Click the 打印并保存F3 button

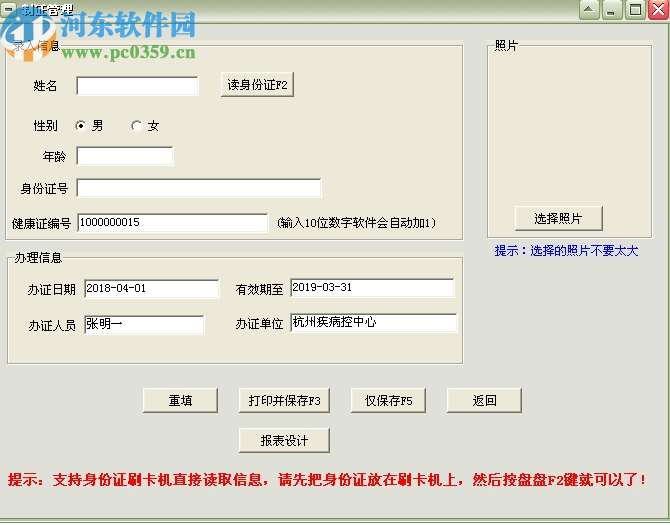pyautogui.click(x=284, y=400)
